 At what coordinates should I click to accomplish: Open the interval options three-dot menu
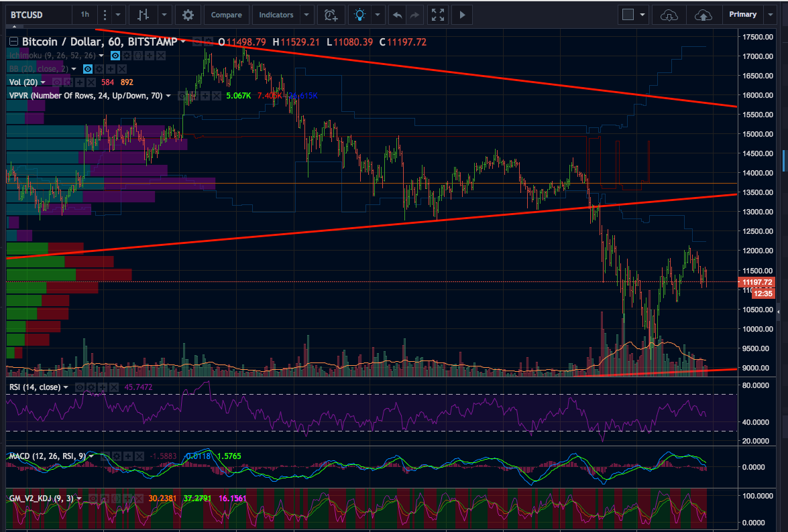click(105, 15)
